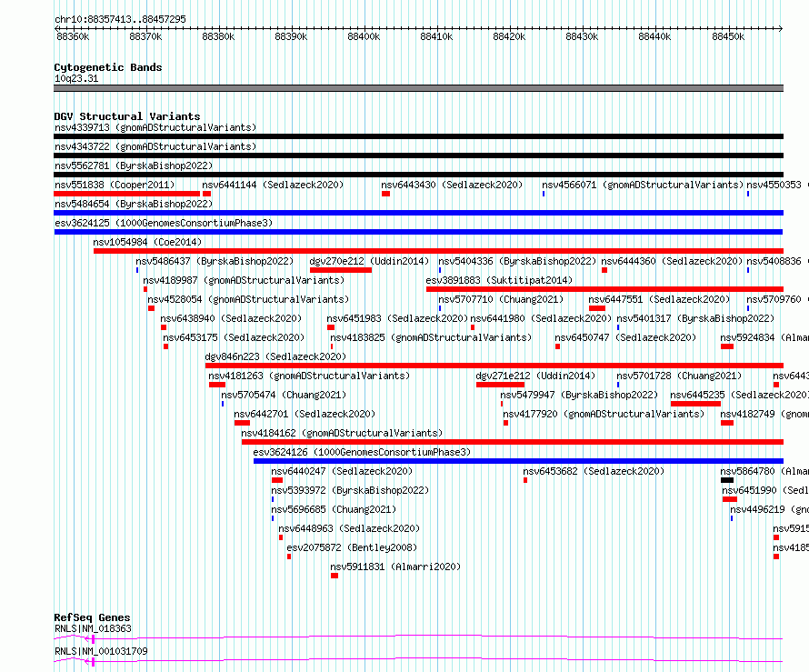This screenshot has width=809, height=672.
Task: Click the RNLS|NM_018363 gene label
Action: coord(93,628)
